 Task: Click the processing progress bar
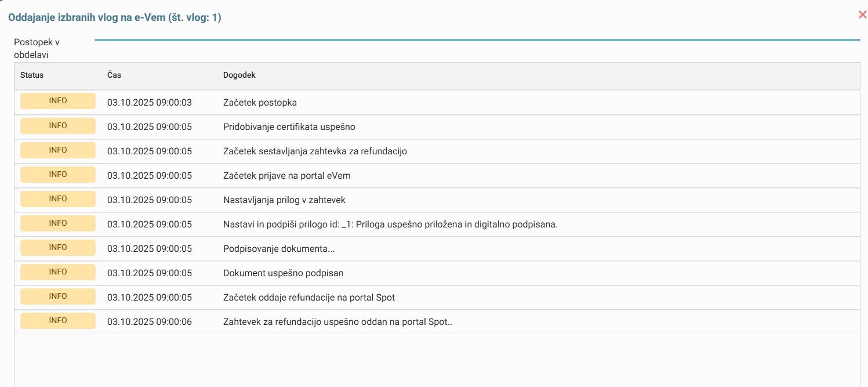click(x=477, y=40)
